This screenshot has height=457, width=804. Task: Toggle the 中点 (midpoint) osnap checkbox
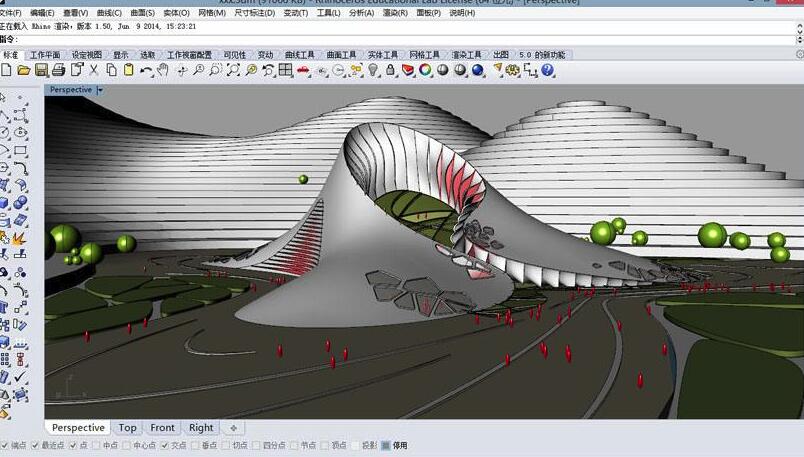click(x=96, y=445)
